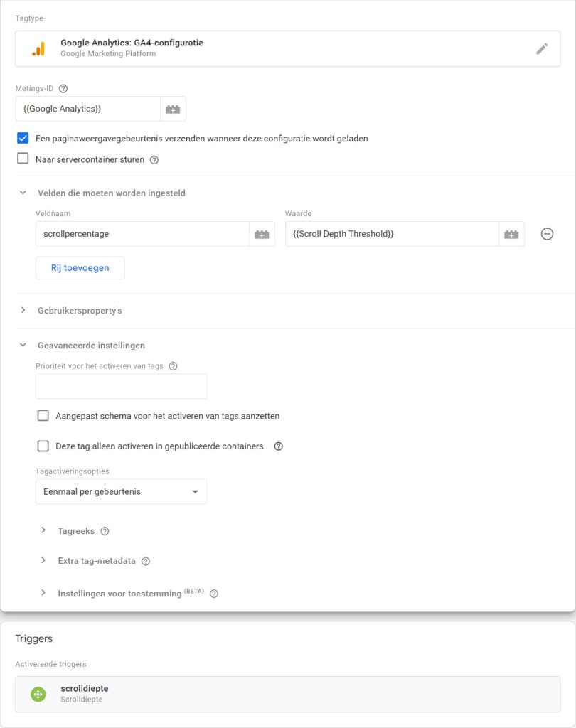Collapse the Geavanceerde instellingen section
The image size is (576, 728).
click(x=91, y=346)
